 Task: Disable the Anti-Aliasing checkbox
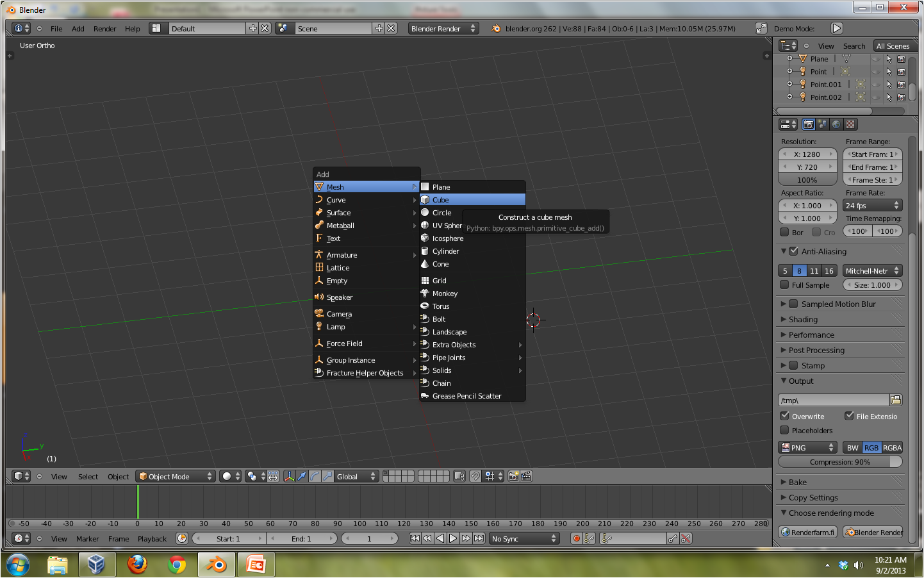(x=793, y=251)
